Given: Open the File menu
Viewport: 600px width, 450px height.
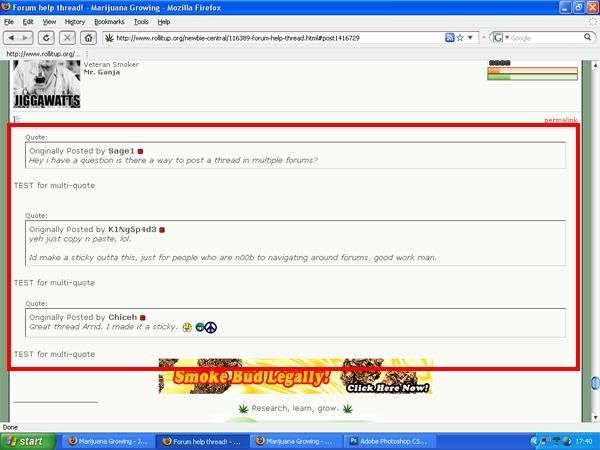Looking at the screenshot, I should click(x=9, y=22).
